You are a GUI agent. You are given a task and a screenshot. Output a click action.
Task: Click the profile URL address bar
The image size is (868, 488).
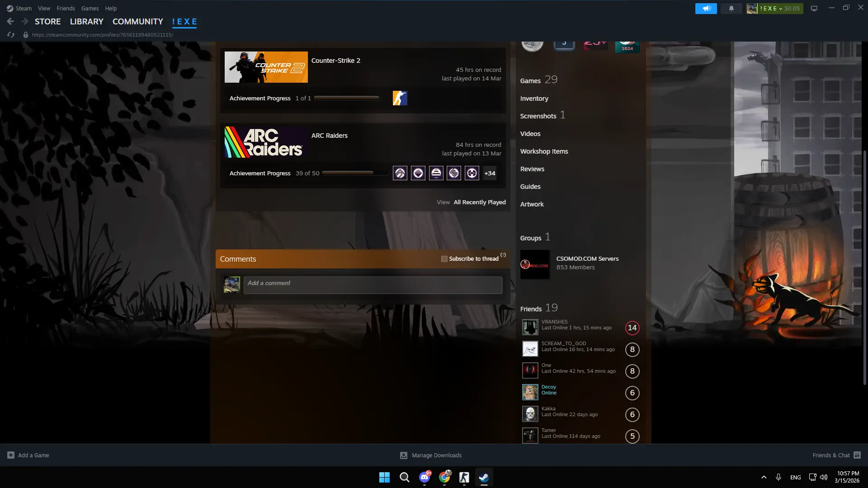click(x=103, y=35)
